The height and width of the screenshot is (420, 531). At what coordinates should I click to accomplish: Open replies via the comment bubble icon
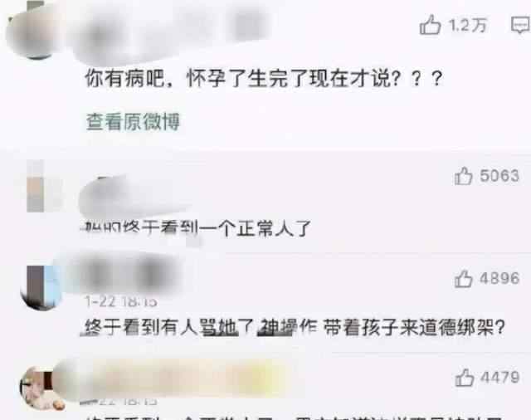[x=521, y=25]
